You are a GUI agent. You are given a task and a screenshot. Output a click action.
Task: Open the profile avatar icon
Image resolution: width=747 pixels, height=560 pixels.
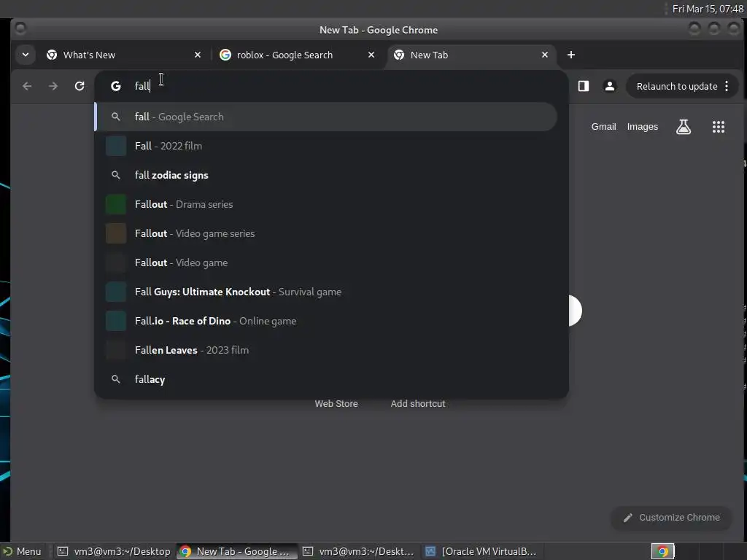tap(609, 86)
